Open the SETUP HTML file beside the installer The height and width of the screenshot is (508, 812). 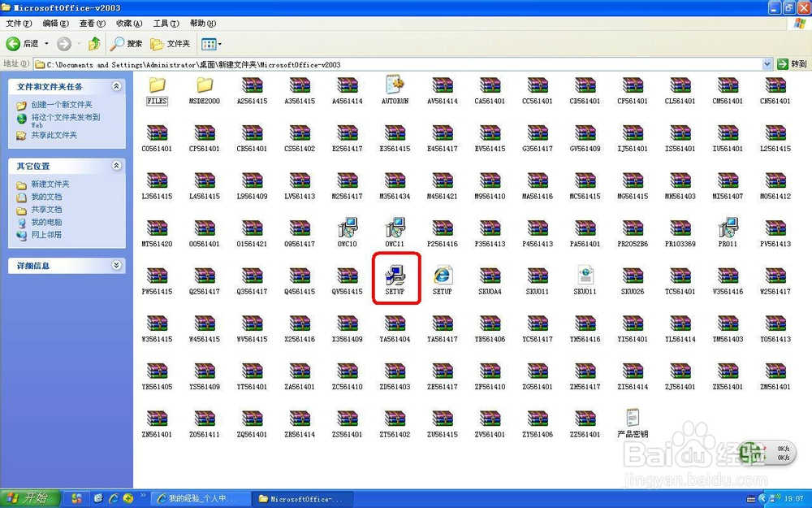pos(443,275)
